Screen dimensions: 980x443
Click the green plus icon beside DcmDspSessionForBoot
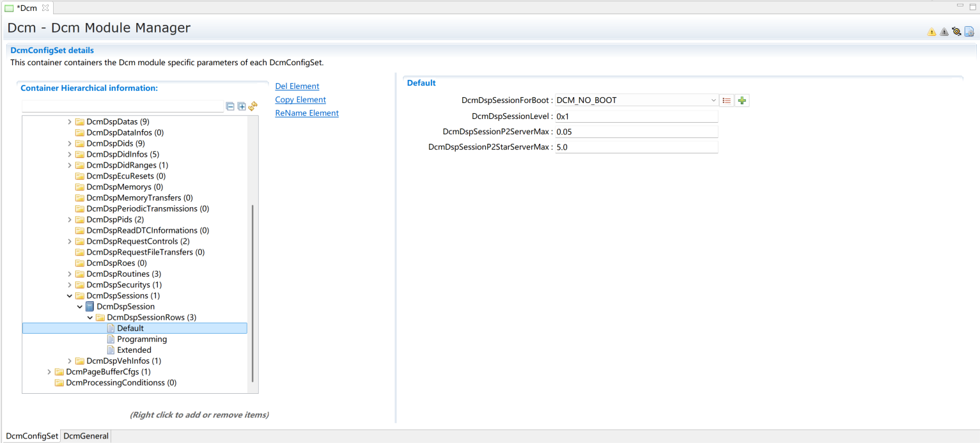(x=742, y=100)
